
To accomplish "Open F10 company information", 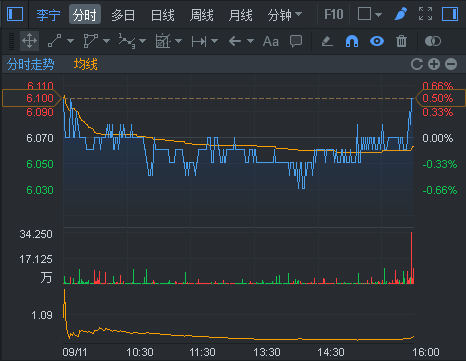I will 334,14.
